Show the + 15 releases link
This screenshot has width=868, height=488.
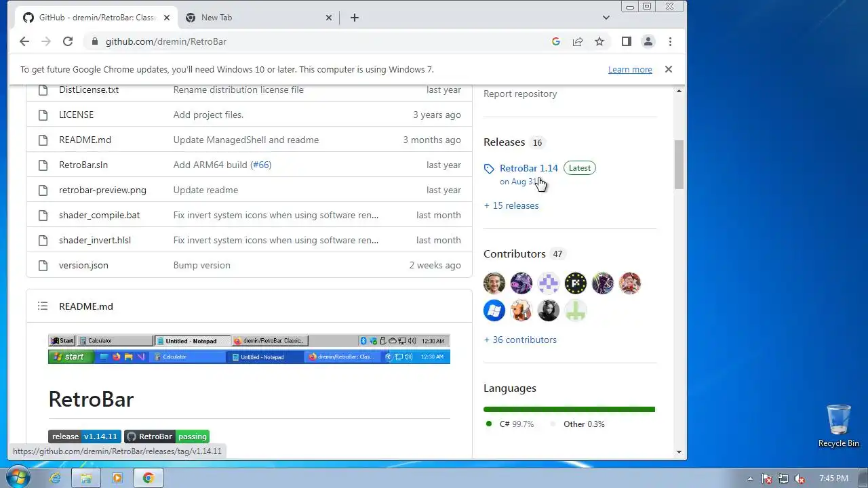pyautogui.click(x=511, y=205)
